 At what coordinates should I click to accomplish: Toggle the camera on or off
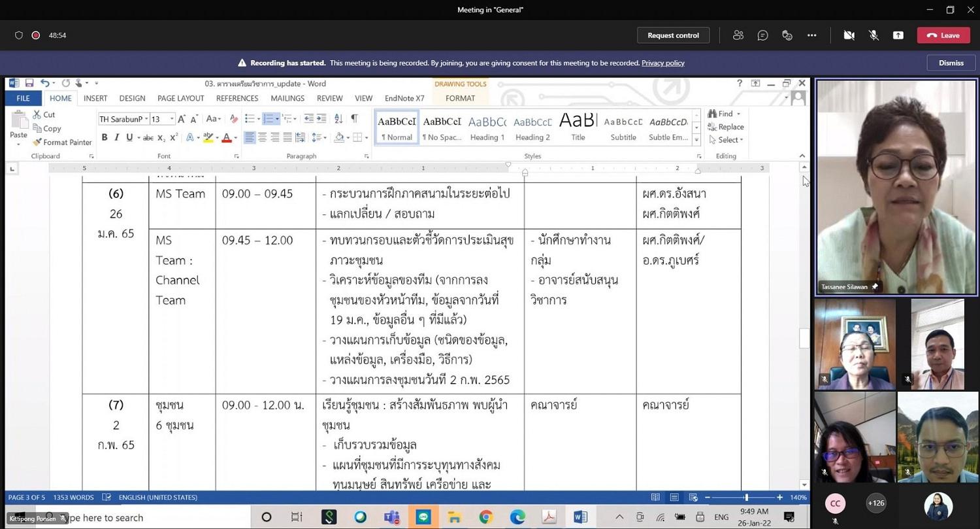pyautogui.click(x=849, y=35)
